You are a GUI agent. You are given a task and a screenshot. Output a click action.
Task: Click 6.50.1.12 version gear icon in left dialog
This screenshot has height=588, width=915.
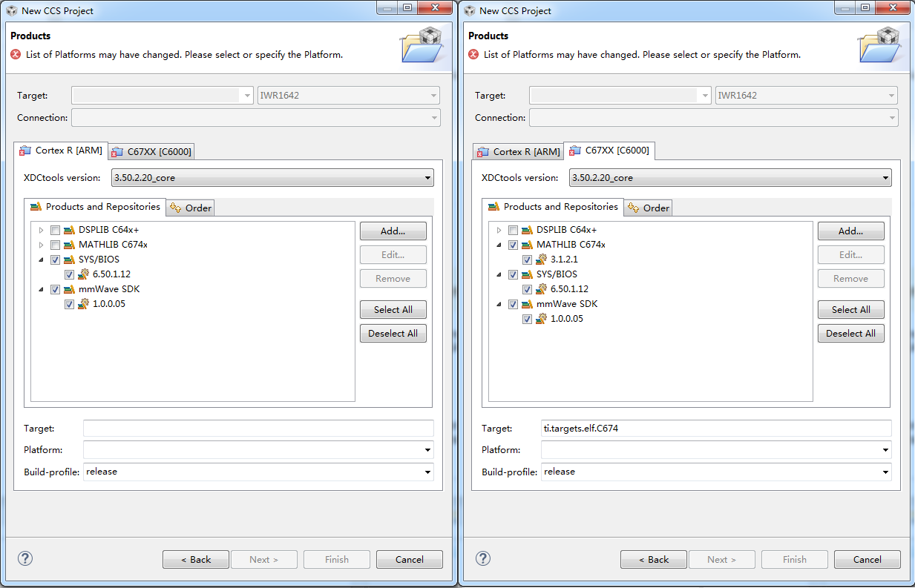(84, 274)
